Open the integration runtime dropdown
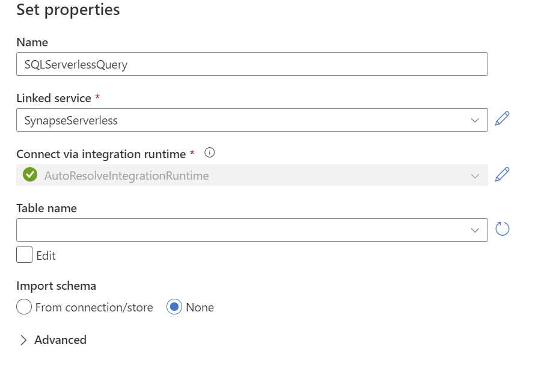The width and height of the screenshot is (553, 392). tap(252, 175)
